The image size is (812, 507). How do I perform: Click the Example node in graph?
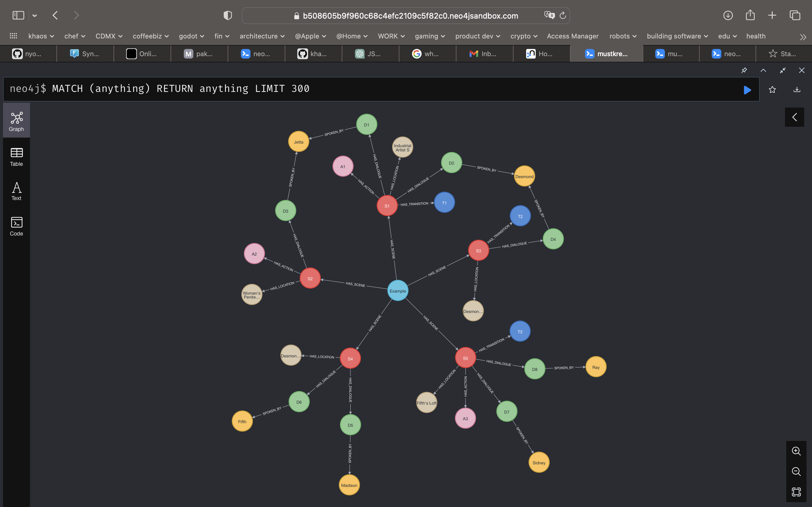point(398,291)
